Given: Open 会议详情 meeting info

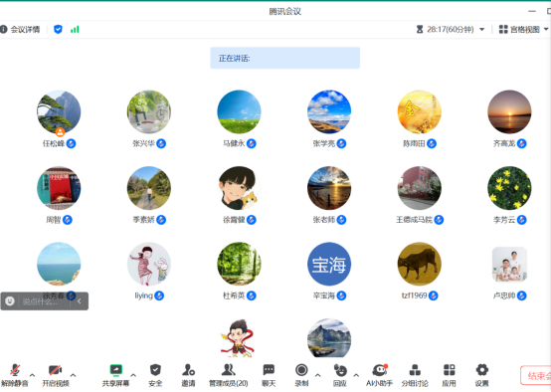Looking at the screenshot, I should pos(20,30).
